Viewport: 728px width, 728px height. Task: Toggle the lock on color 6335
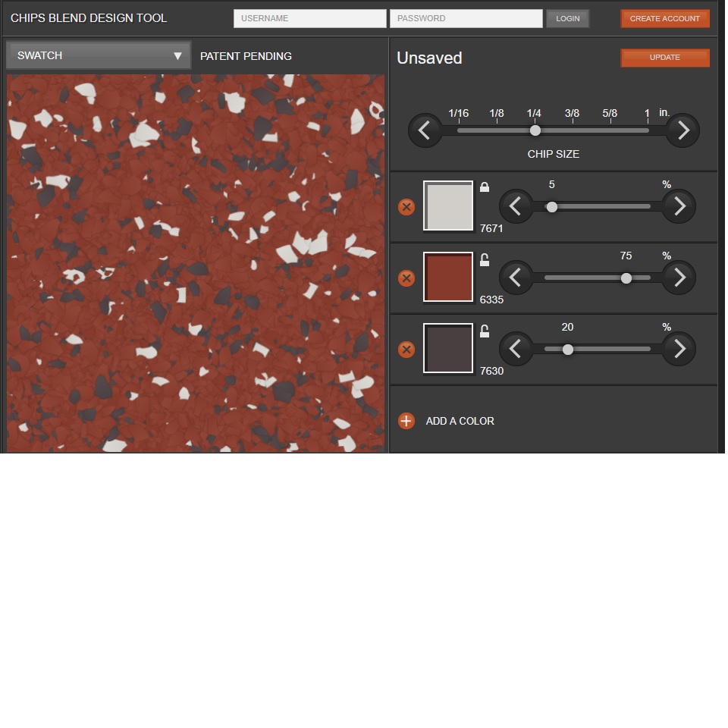pos(485,259)
